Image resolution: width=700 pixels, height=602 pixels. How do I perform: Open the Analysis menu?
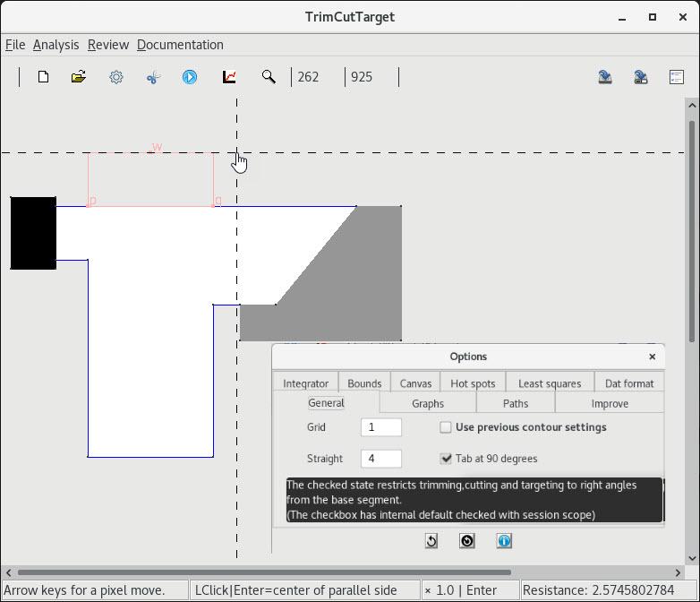point(55,45)
